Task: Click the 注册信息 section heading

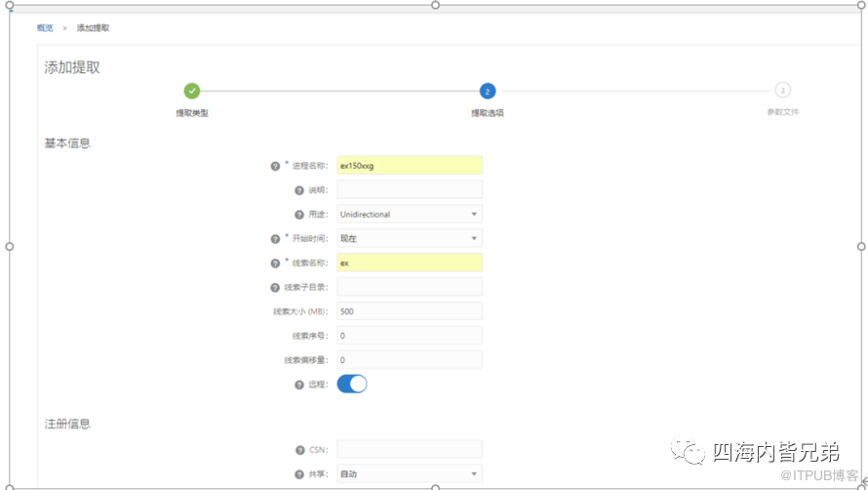Action: [x=67, y=424]
